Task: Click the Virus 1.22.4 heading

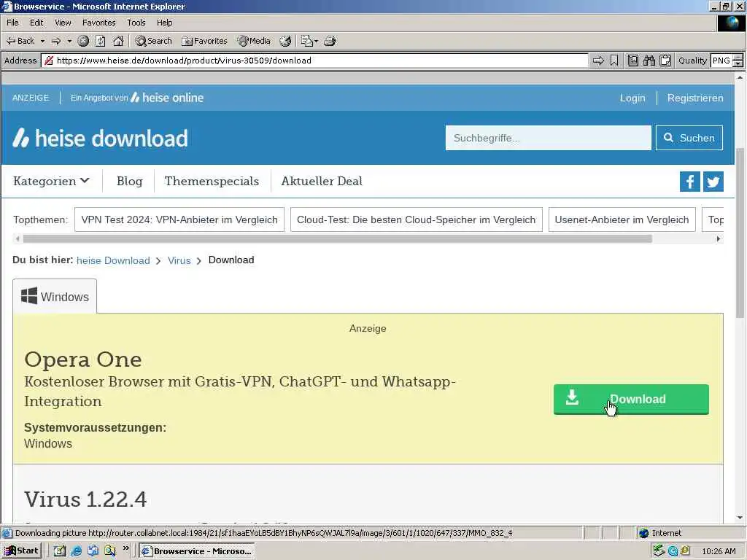Action: [86, 499]
